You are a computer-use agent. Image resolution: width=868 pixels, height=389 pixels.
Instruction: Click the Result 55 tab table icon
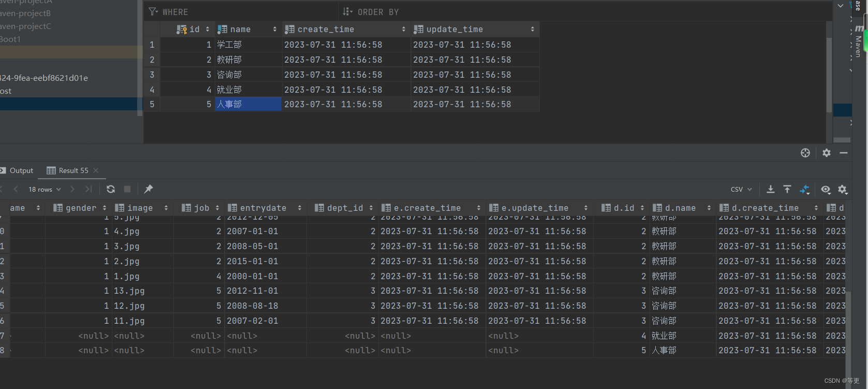(51, 170)
